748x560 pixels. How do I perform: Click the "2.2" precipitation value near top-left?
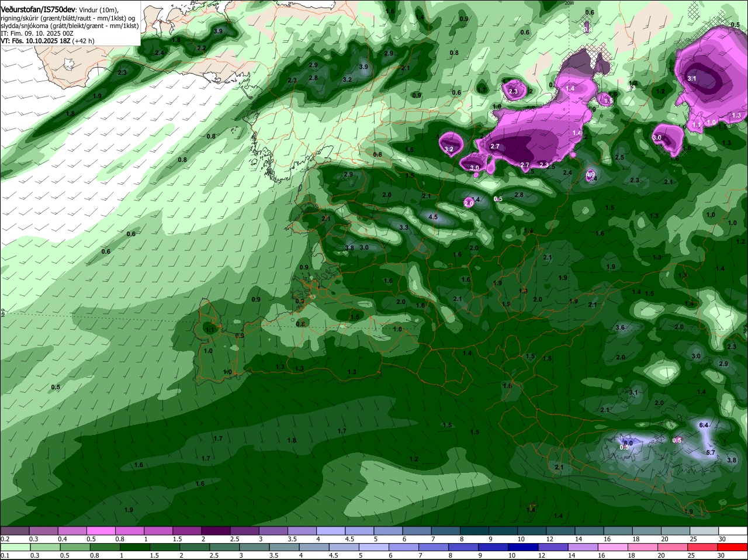pos(202,48)
